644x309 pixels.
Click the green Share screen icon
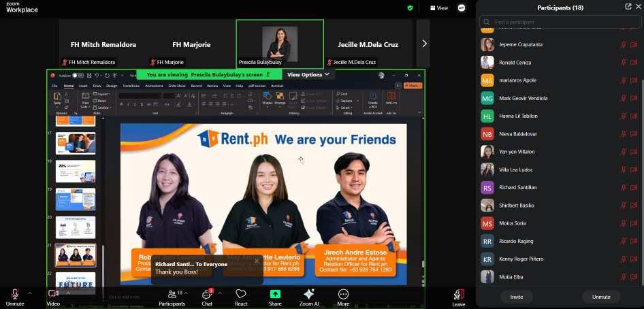click(275, 294)
